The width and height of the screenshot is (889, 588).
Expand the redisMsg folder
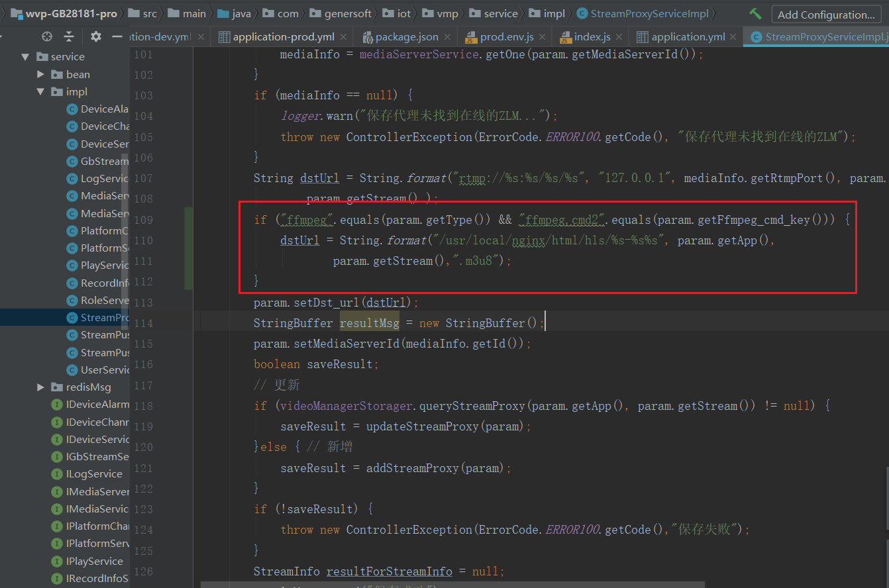pyautogui.click(x=39, y=387)
